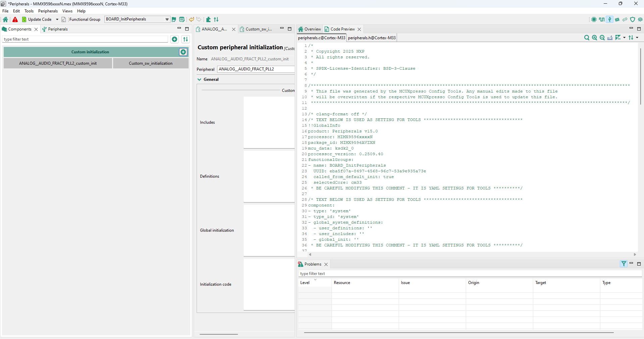Toggle the Problems panel filter icon
Image resolution: width=644 pixels, height=339 pixels.
[x=624, y=264]
